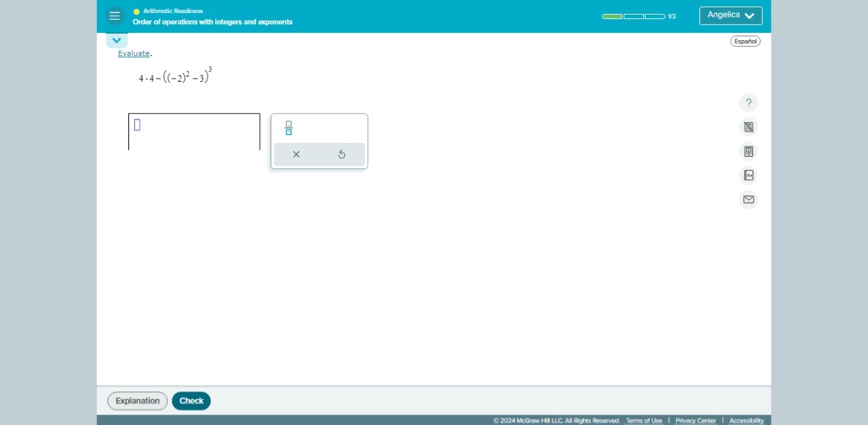The height and width of the screenshot is (425, 868).
Task: Open the Accessibility footer link
Action: [x=747, y=420]
